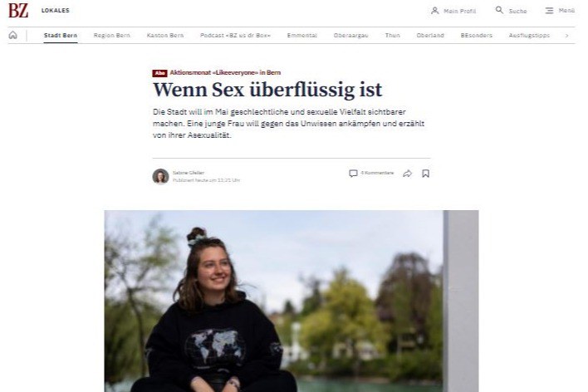This screenshot has height=392, width=588.
Task: Open Mein Profil user icon
Action: coord(434,11)
